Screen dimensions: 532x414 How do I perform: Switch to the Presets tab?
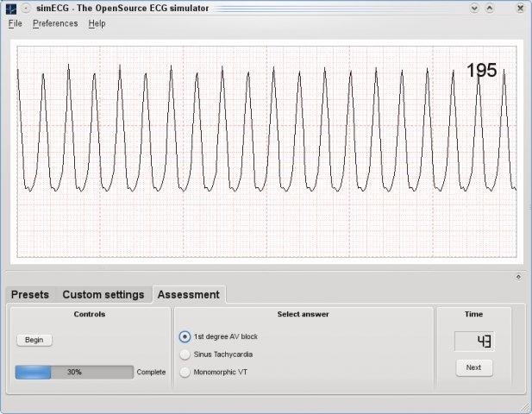(x=30, y=295)
